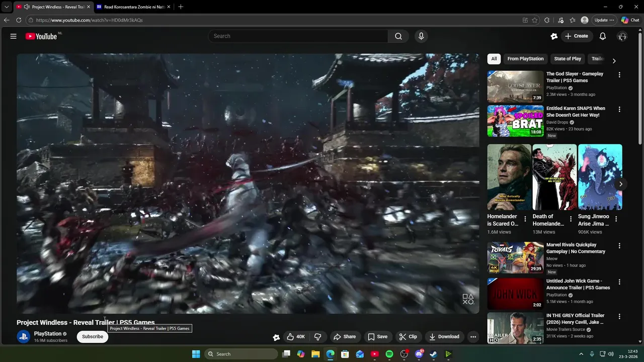Click inside the YouTube search field

click(298, 36)
